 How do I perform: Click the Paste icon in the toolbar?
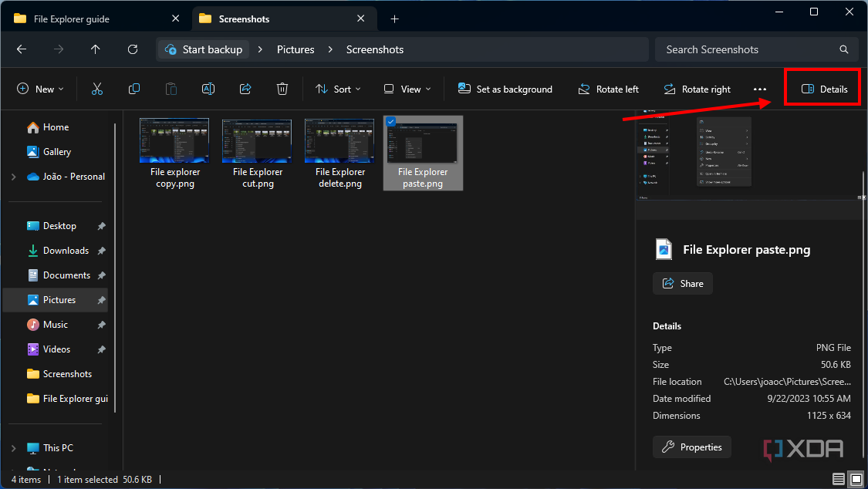point(171,89)
